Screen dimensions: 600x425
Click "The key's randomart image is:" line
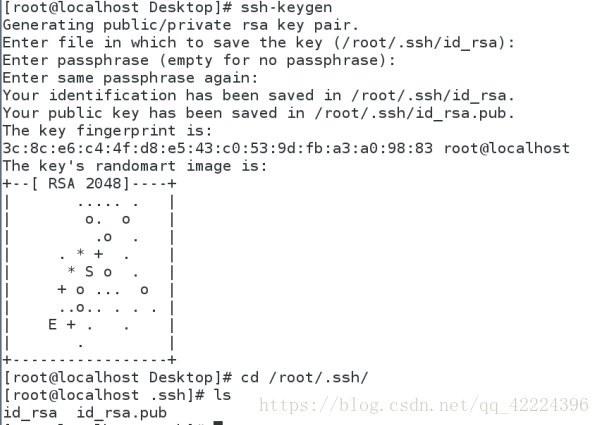click(131, 166)
